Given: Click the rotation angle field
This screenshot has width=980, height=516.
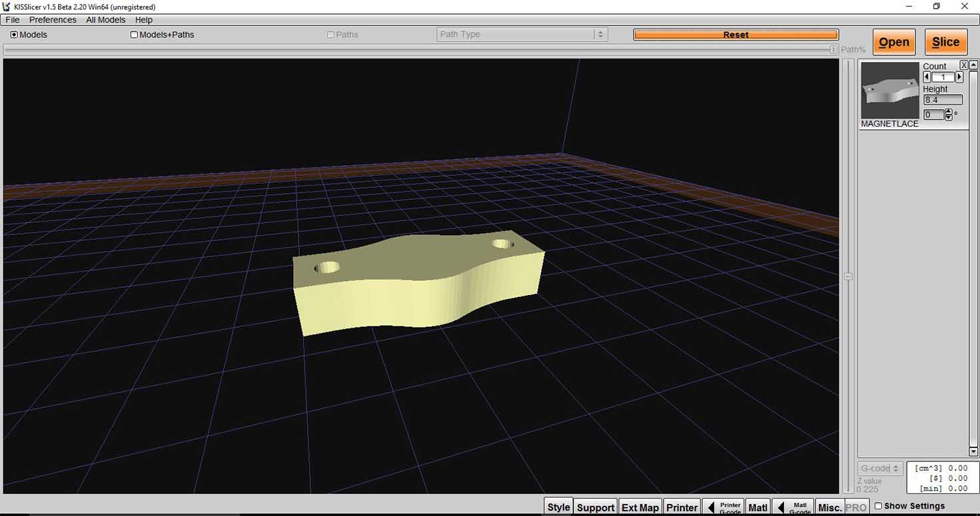Looking at the screenshot, I should pos(934,115).
